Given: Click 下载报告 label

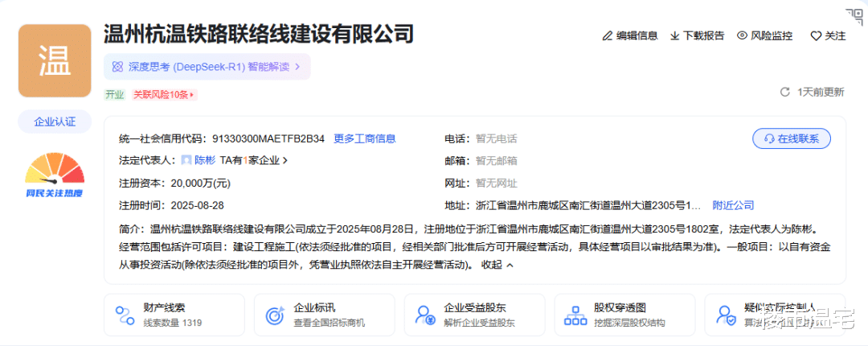Looking at the screenshot, I should (703, 36).
